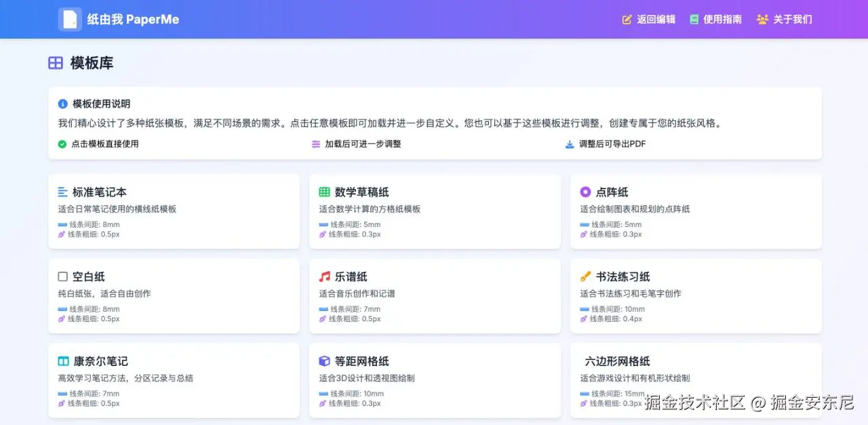868x425 pixels.
Task: Click the 模板库 grid heading icon
Action: 56,63
